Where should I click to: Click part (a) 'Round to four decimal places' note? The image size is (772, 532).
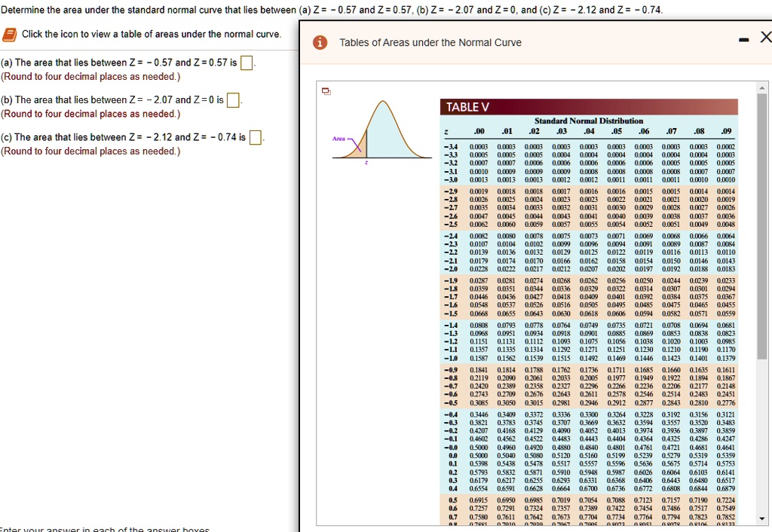90,77
